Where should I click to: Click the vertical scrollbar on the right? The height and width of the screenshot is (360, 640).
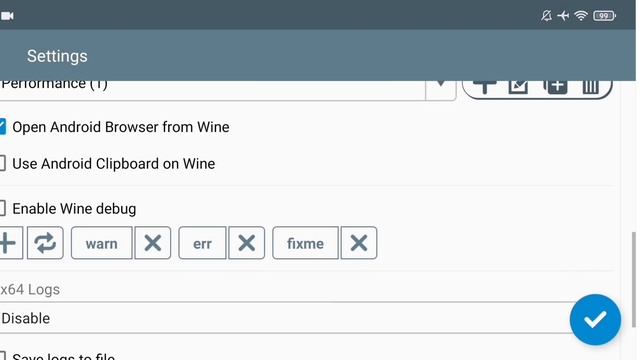pyautogui.click(x=633, y=280)
